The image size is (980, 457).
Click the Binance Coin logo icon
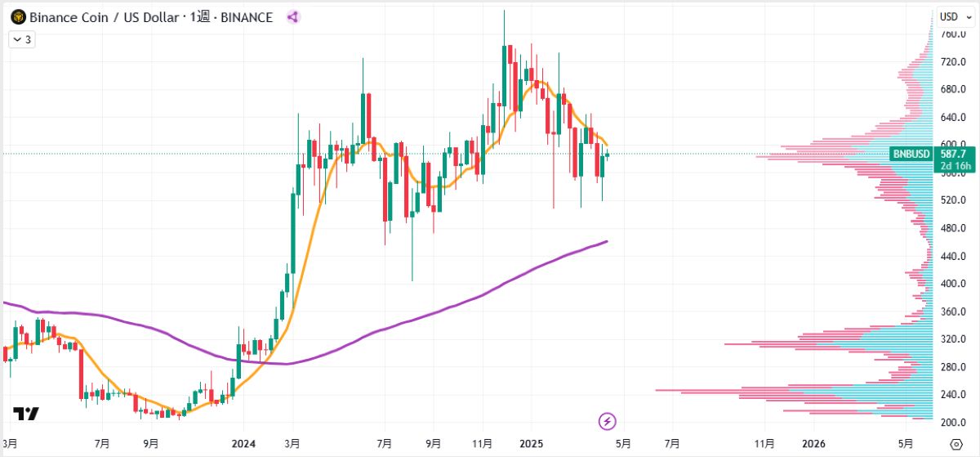[17, 16]
